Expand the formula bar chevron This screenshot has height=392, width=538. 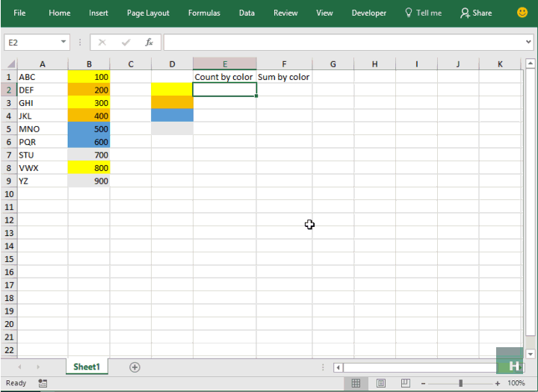tap(528, 42)
